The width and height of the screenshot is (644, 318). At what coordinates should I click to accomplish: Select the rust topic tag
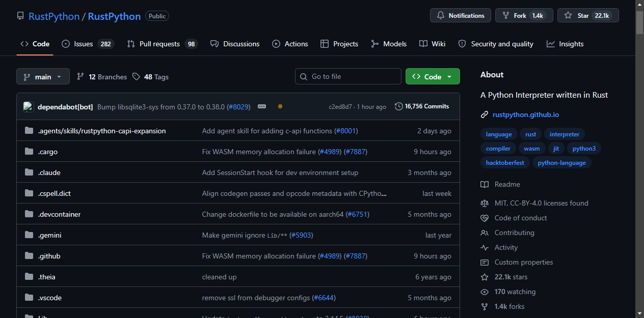click(531, 134)
